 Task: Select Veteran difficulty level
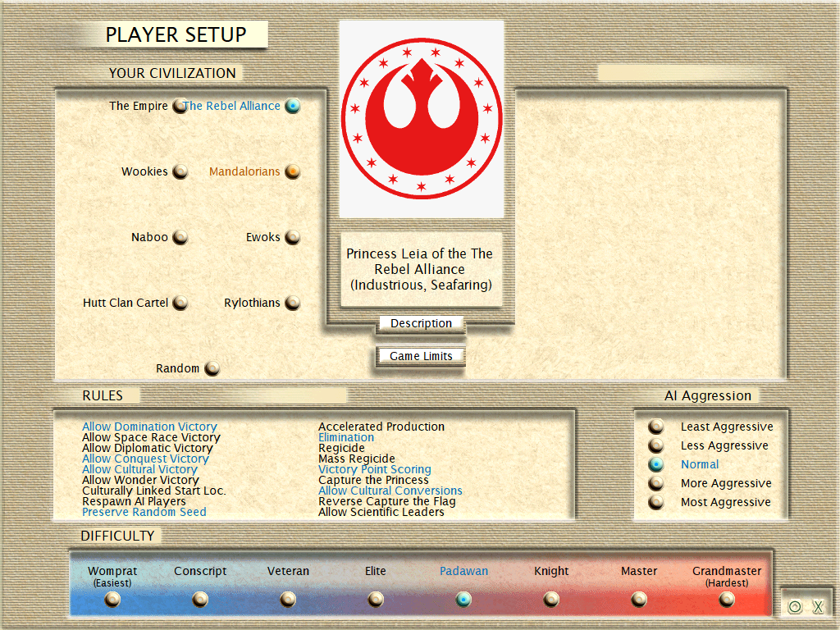[288, 599]
